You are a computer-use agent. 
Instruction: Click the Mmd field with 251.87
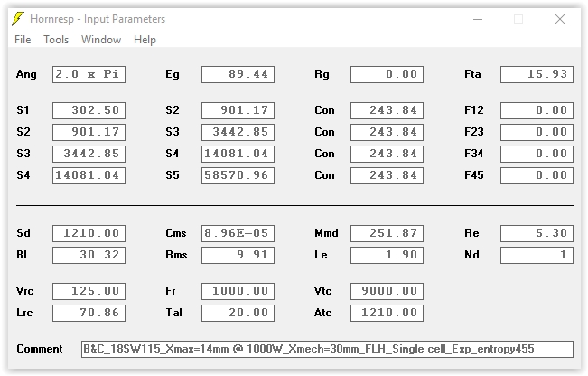point(387,233)
